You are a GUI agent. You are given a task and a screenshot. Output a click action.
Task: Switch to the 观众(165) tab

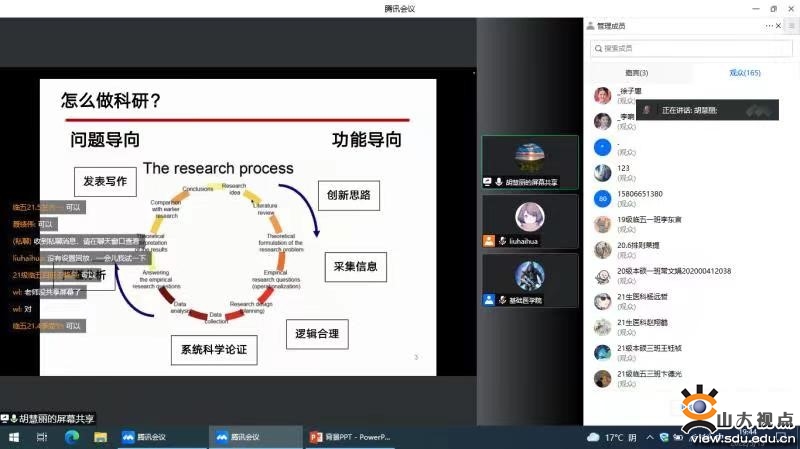tap(744, 73)
